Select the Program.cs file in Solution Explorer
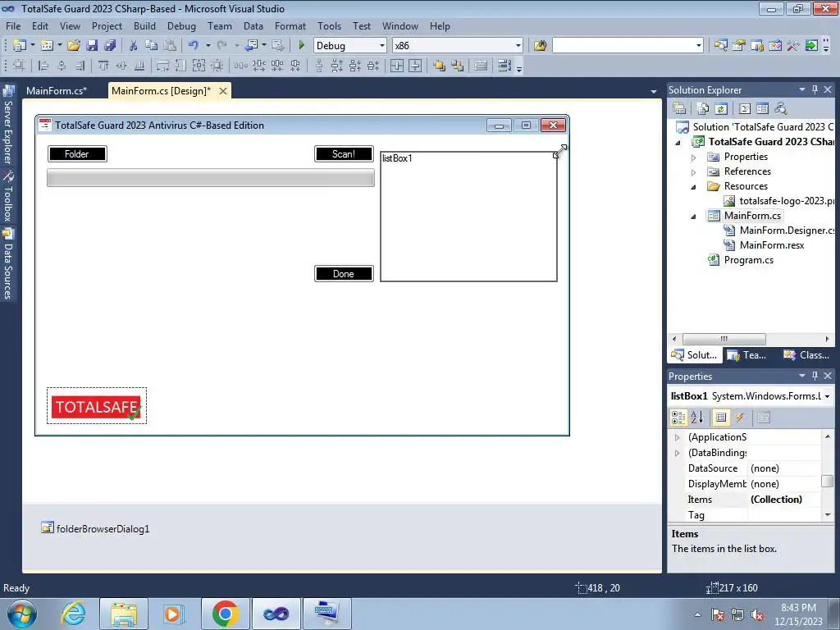Viewport: 840px width, 630px height. [x=742, y=260]
